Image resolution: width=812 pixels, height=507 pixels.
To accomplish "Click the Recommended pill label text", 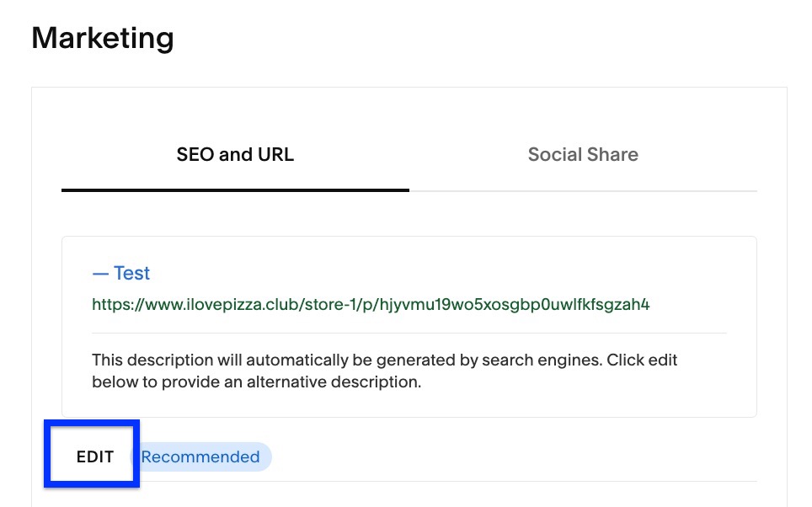I will (x=200, y=456).
